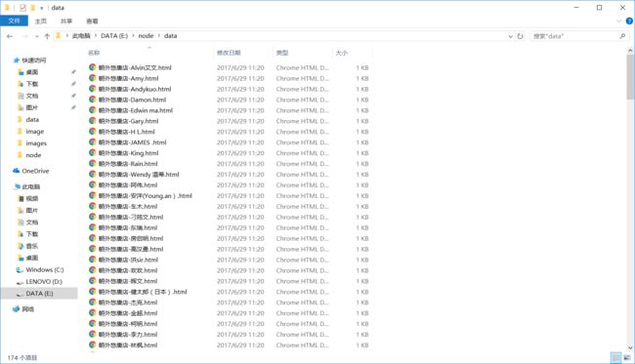
Task: Open the 查看 (View) ribbon tab
Action: (92, 21)
